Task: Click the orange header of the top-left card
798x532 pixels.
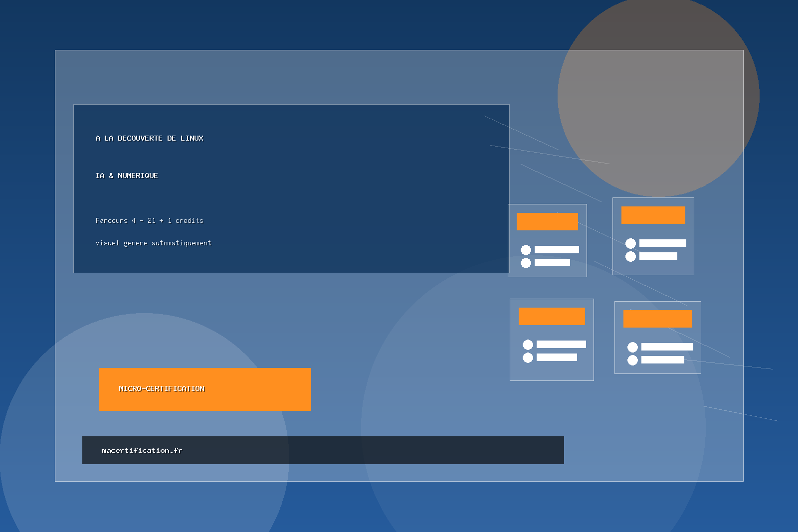Action: click(547, 221)
